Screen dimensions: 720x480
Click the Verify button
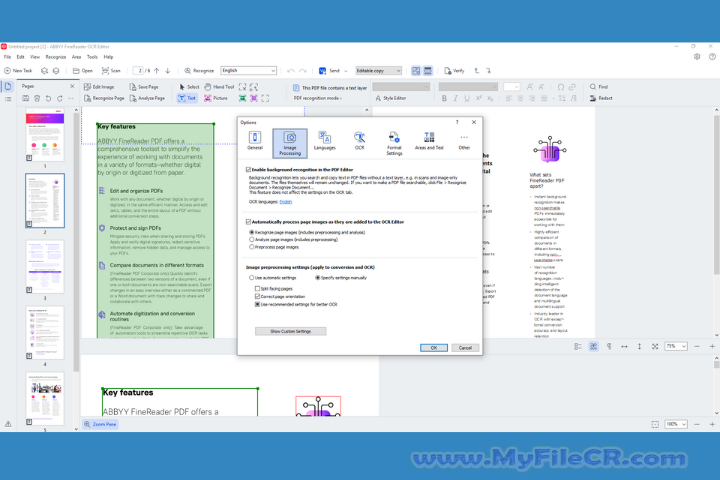pyautogui.click(x=454, y=71)
